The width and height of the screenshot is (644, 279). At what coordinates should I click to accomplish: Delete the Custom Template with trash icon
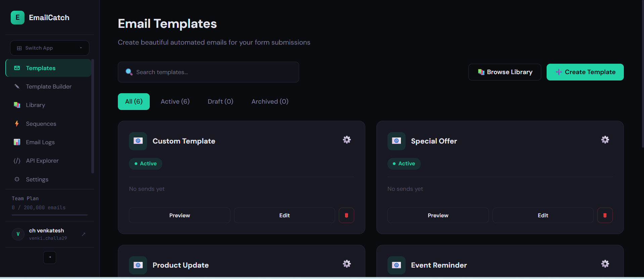(x=346, y=215)
